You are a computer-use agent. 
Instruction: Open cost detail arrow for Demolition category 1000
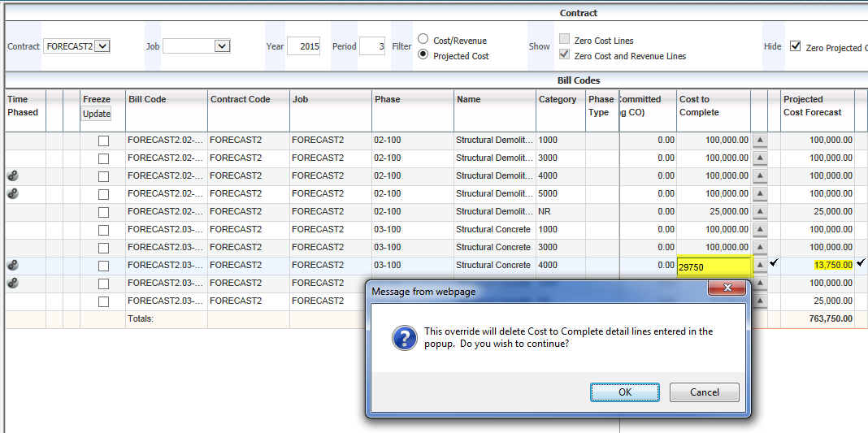[760, 141]
